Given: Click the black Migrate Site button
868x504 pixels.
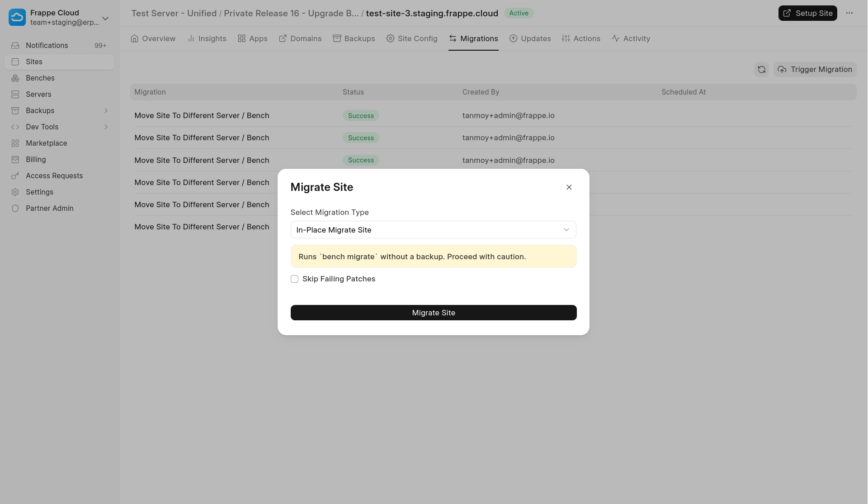Looking at the screenshot, I should (433, 313).
